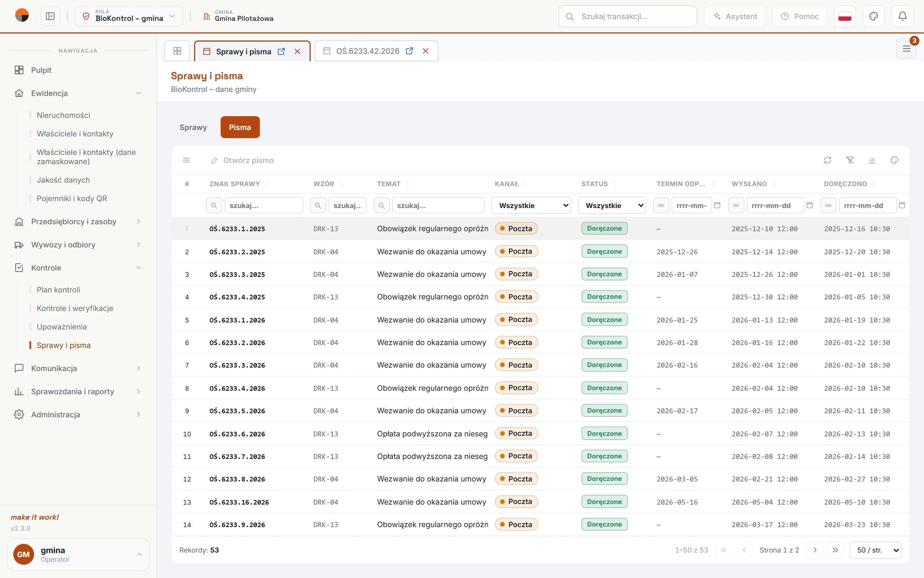The image size is (924, 578).
Task: Toggle equals operator for Doręczono filter
Action: (828, 205)
